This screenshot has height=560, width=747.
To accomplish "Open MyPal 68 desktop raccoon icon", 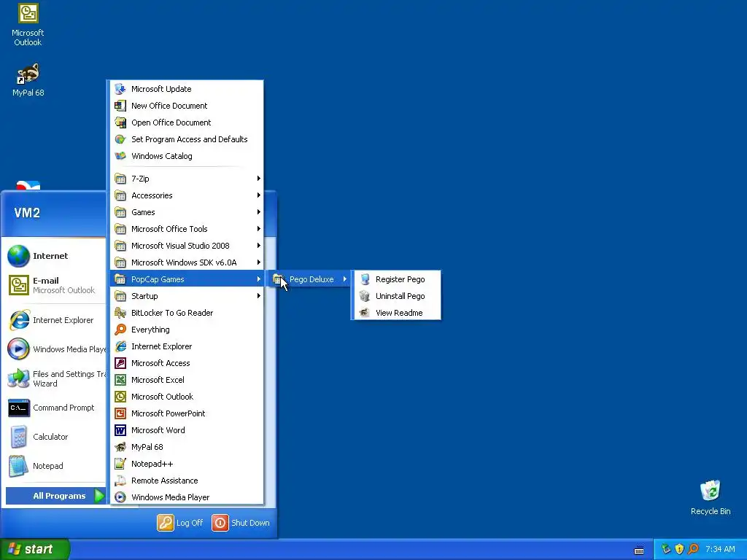I will tap(28, 74).
